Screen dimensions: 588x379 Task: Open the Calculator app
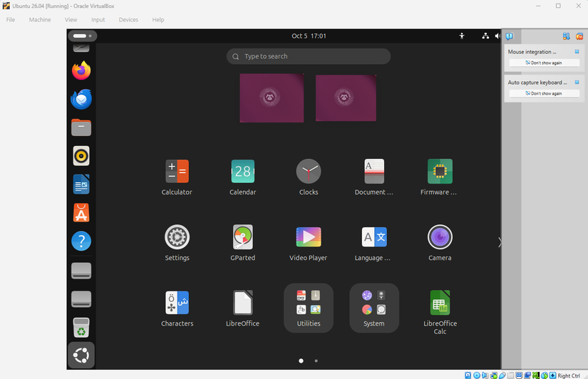pos(177,177)
